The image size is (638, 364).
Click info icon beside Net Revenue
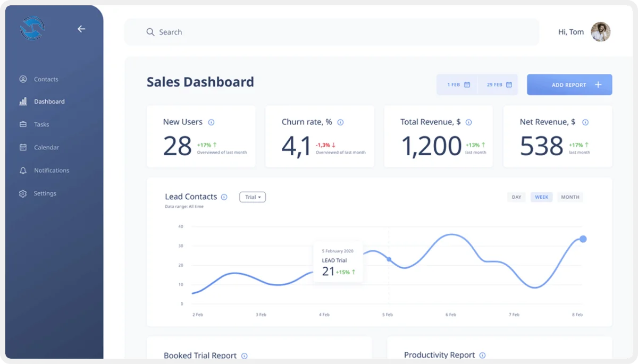[x=585, y=122]
